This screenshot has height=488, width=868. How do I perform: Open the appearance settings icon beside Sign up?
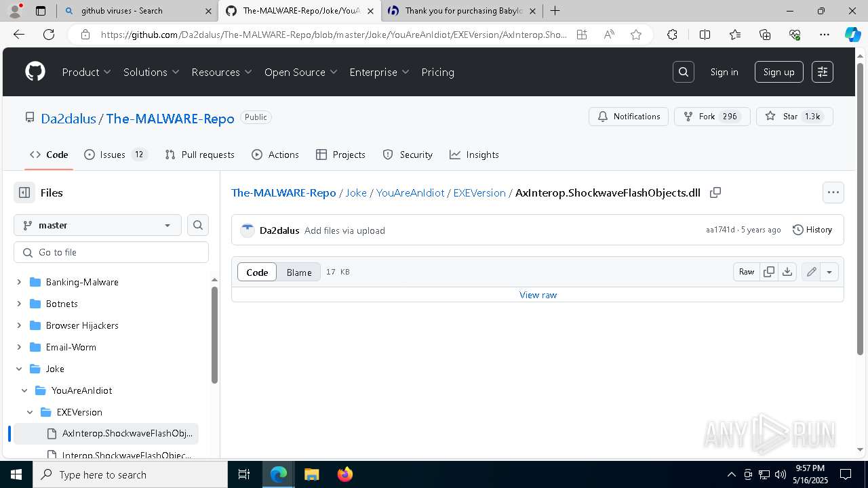point(823,72)
